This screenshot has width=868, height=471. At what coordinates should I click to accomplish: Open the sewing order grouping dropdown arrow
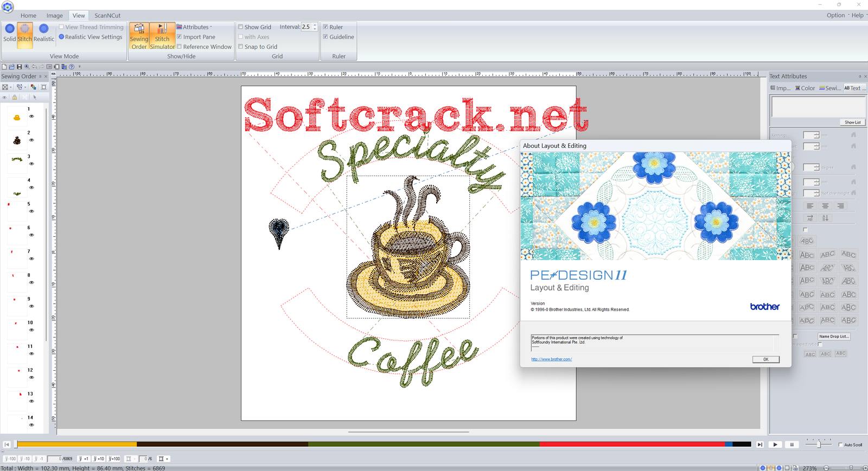coord(25,87)
